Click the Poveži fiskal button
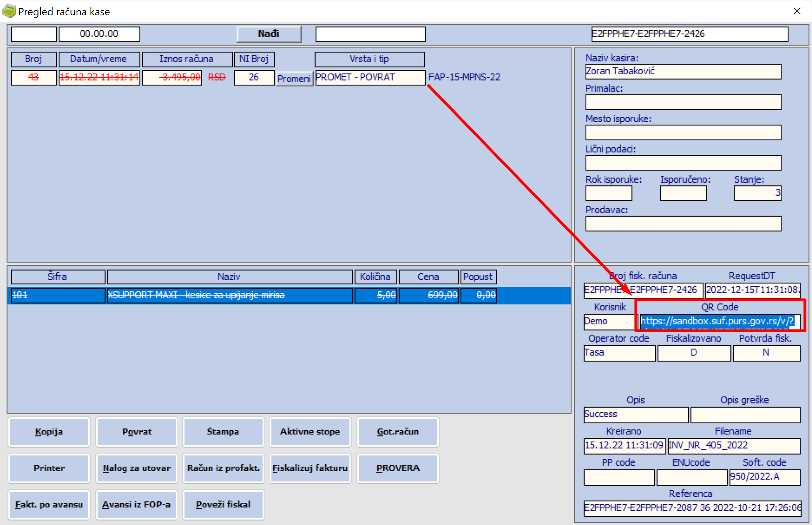This screenshot has height=525, width=812. click(223, 505)
